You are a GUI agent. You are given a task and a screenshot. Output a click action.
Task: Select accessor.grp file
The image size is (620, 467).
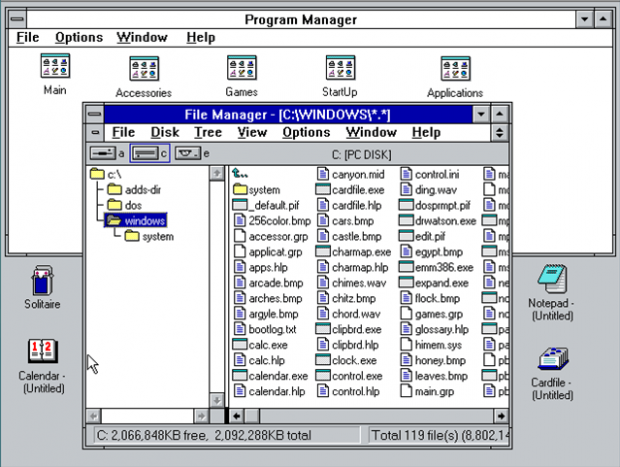pos(271,236)
